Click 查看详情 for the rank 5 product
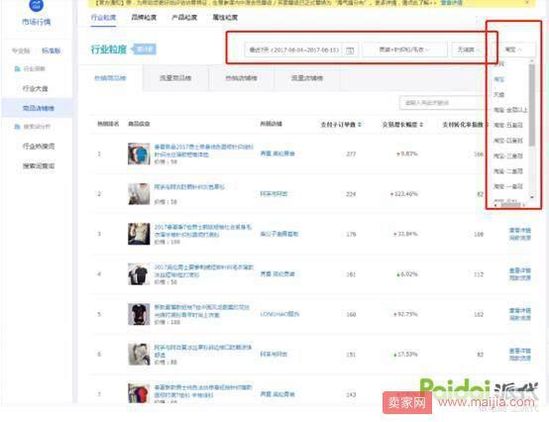The width and height of the screenshot is (549, 422). [x=520, y=311]
